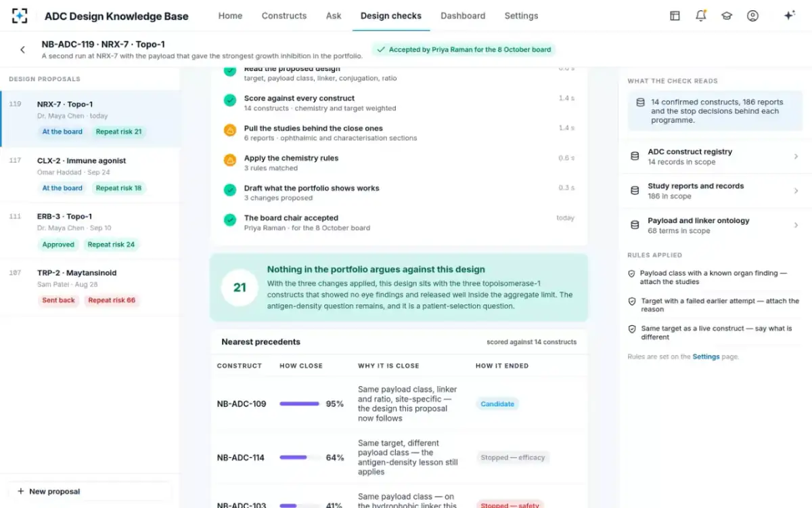Open the Dashboard tab
Viewport: 812px width, 508px height.
pos(463,16)
